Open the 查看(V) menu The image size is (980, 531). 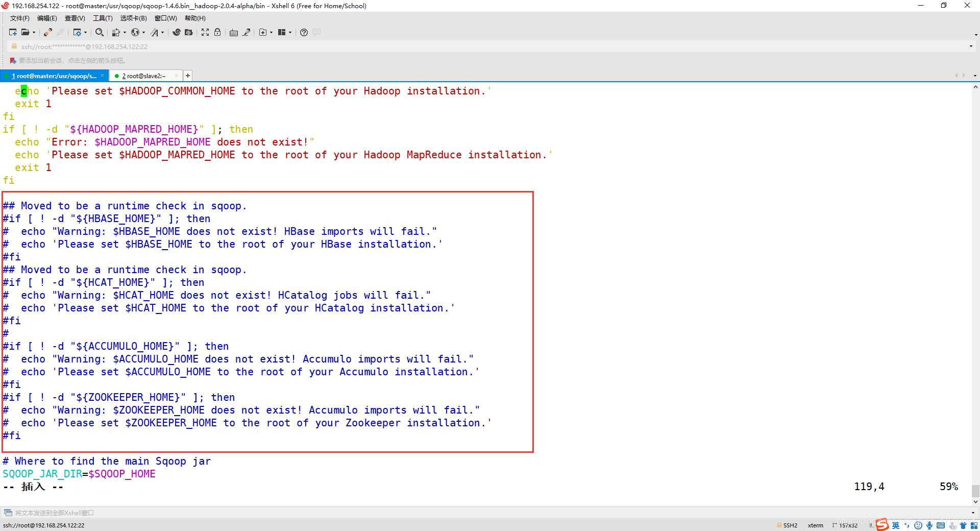point(75,18)
